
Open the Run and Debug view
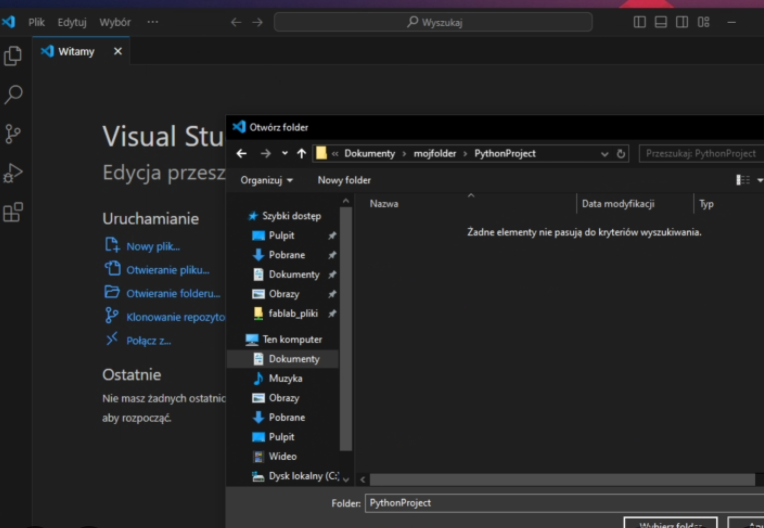coord(13,173)
